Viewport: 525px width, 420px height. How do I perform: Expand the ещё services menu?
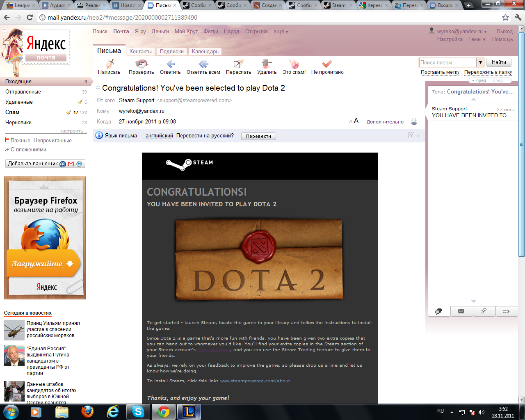pyautogui.click(x=281, y=32)
